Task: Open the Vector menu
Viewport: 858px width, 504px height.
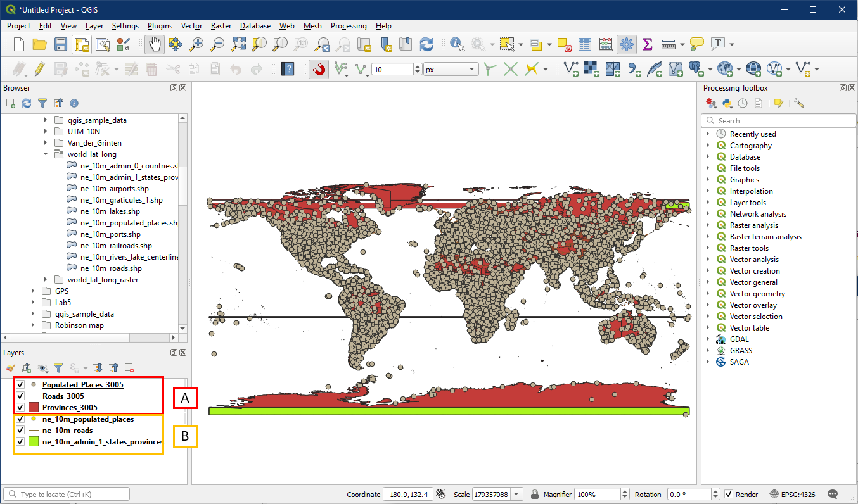Action: click(191, 26)
